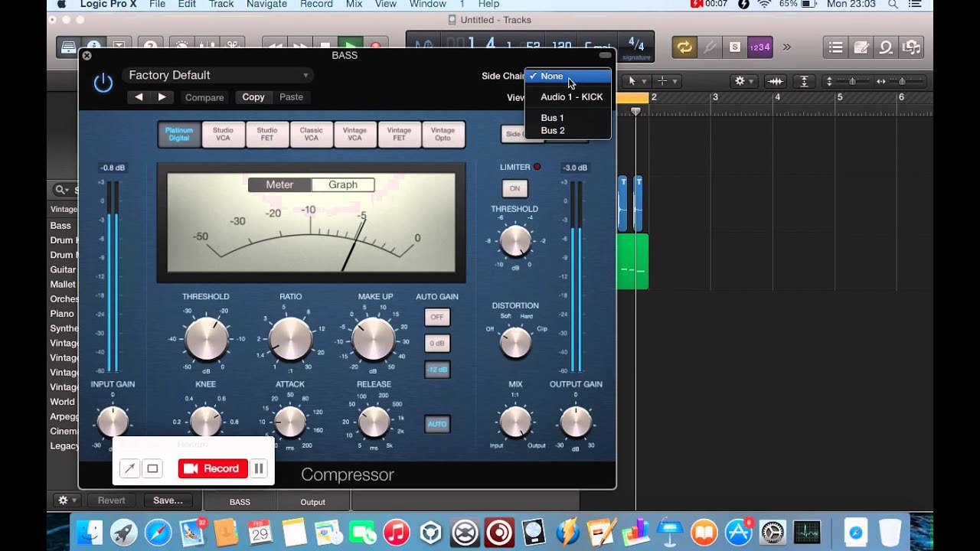Screen dimensions: 980x551
Task: Choose Bus 2 as the side chain source
Action: click(568, 131)
